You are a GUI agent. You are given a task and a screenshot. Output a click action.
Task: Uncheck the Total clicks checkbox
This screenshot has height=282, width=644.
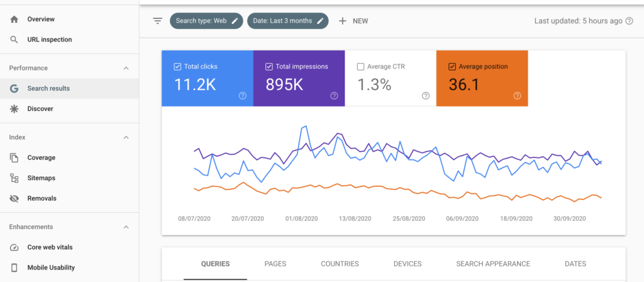tap(177, 67)
